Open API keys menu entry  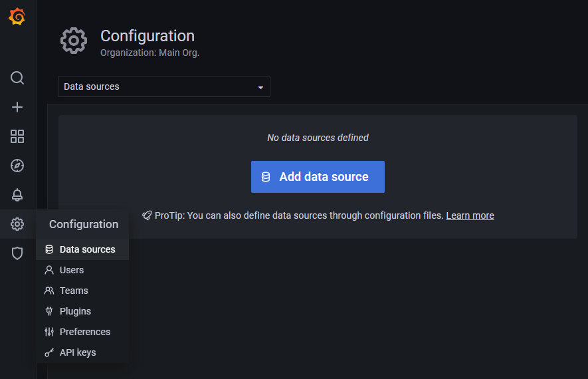pos(78,352)
